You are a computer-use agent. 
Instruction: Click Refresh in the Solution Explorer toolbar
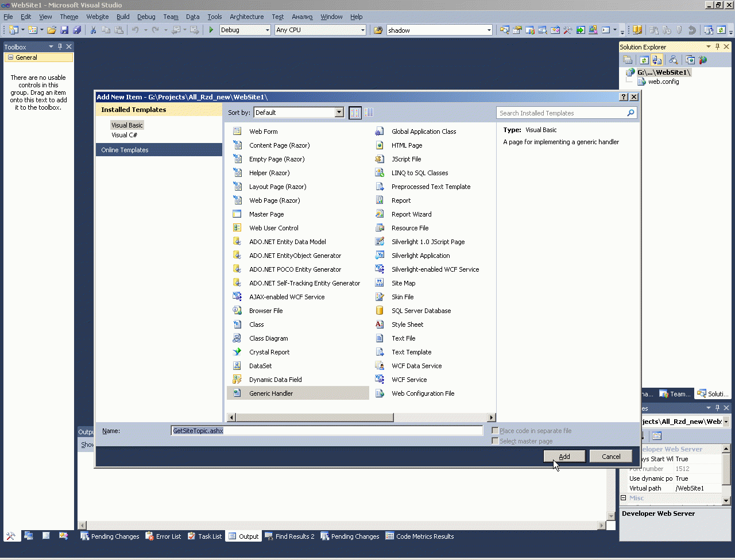tap(644, 60)
